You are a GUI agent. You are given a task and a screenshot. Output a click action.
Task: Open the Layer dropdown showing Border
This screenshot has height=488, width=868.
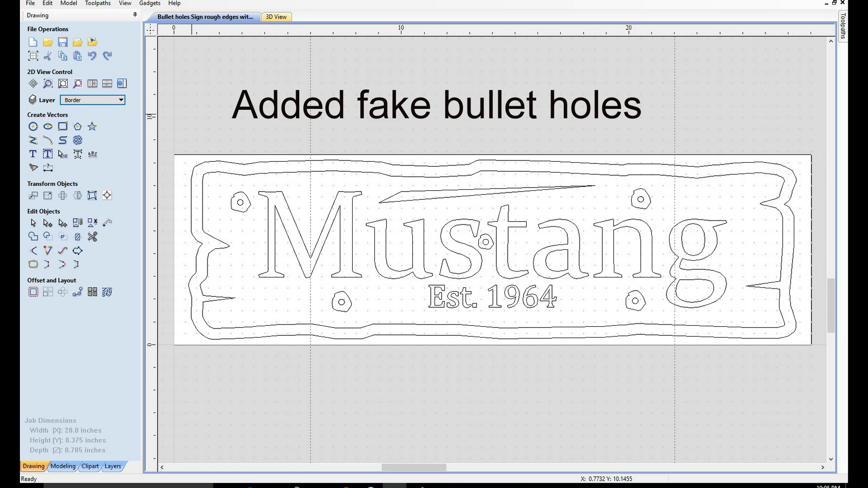pos(93,100)
